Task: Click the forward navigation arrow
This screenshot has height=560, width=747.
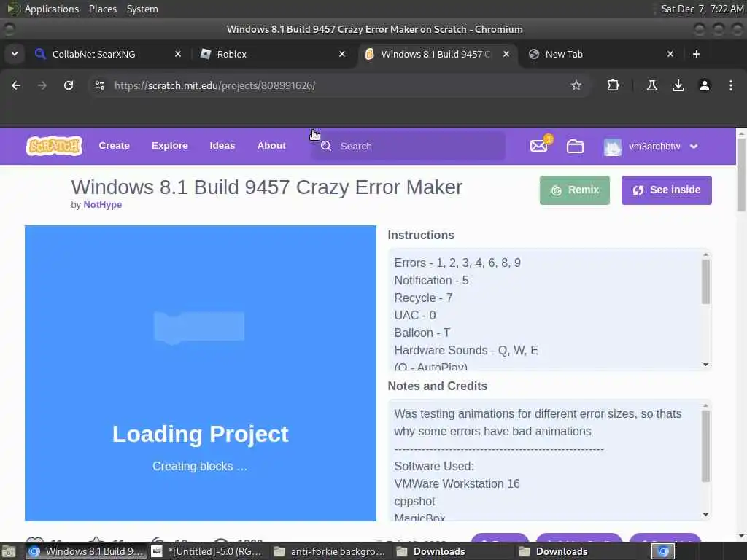Action: 42,85
